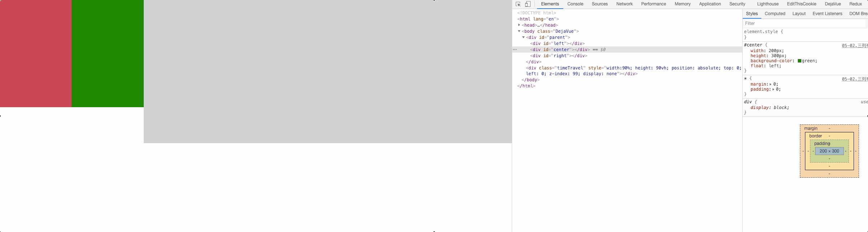Activate the inspect element picker icon
Image resolution: width=868 pixels, height=232 pixels.
[x=518, y=4]
